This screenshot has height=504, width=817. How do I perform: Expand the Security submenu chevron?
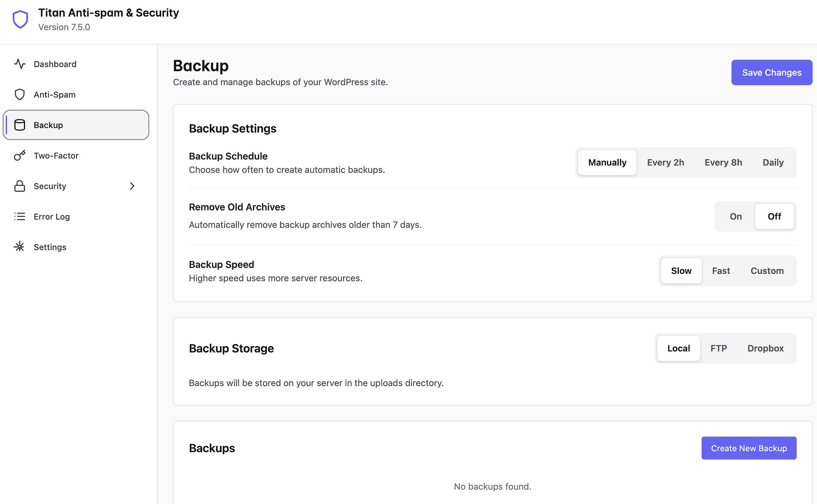click(132, 186)
